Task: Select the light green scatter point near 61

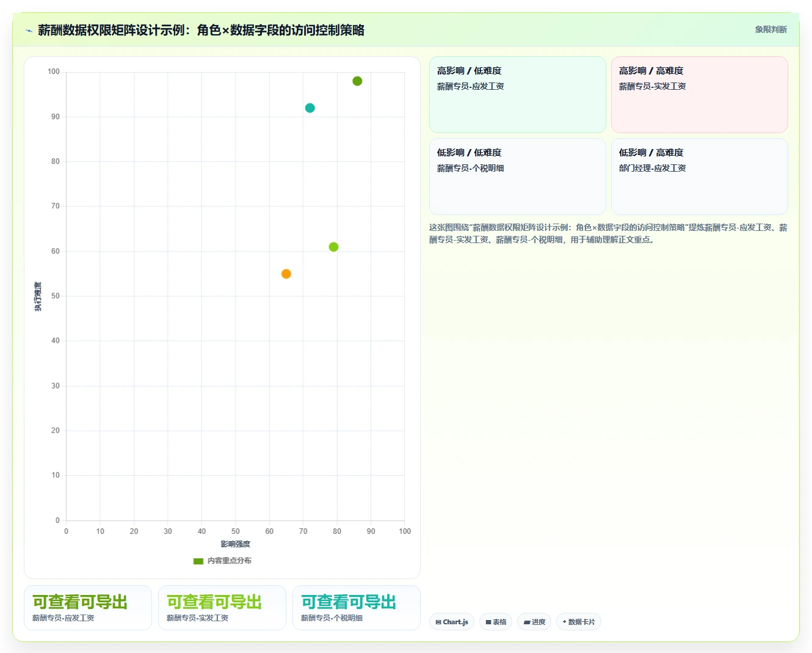Action: [333, 247]
